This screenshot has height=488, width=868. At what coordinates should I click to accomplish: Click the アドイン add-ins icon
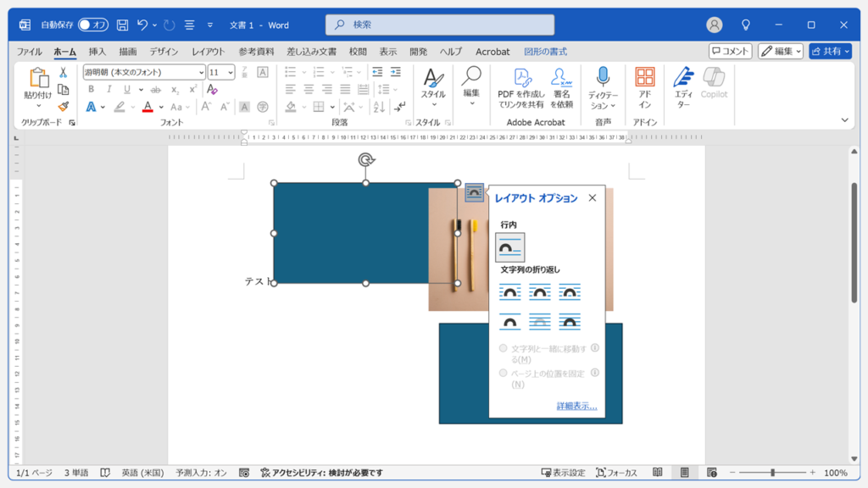click(644, 87)
